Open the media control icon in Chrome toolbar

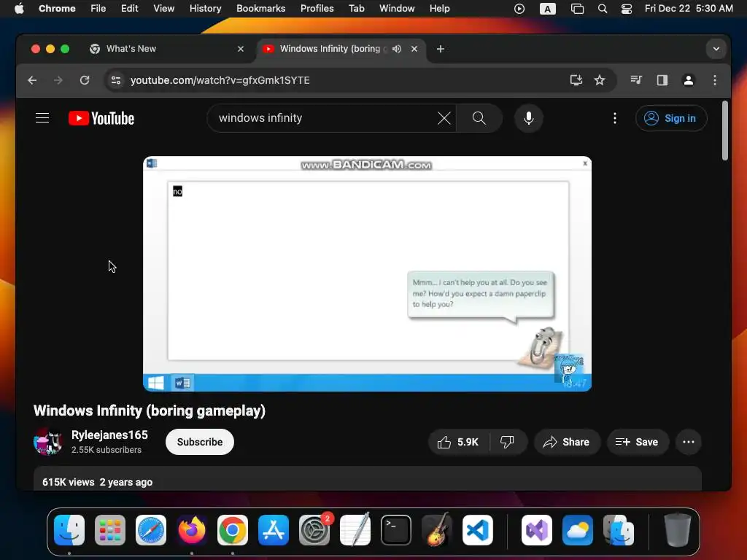(x=636, y=80)
